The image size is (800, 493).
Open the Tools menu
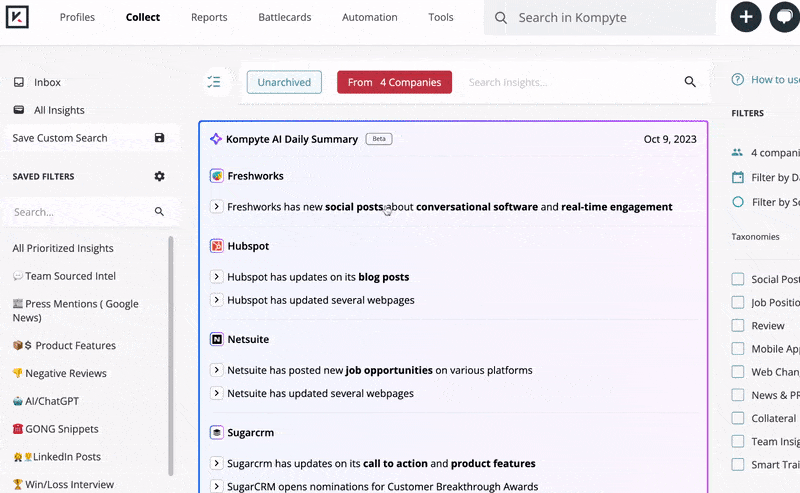pos(441,17)
